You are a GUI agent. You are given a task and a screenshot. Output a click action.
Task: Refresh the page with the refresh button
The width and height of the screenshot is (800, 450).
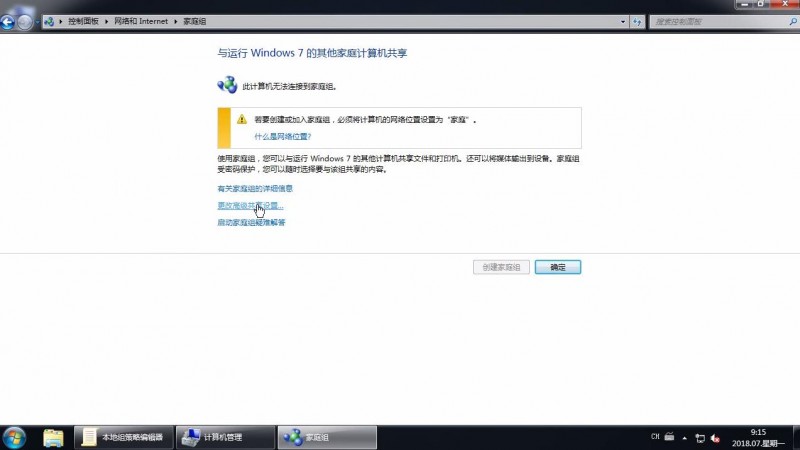(637, 21)
